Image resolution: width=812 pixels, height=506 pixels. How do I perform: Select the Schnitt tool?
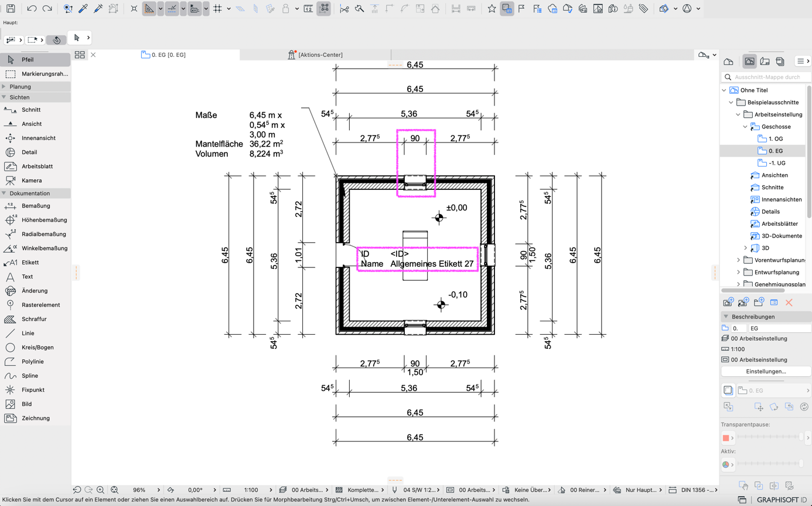tap(35, 110)
